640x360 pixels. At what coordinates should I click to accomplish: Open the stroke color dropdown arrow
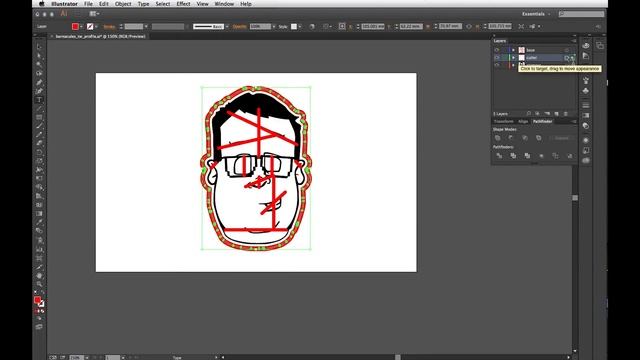pos(96,27)
